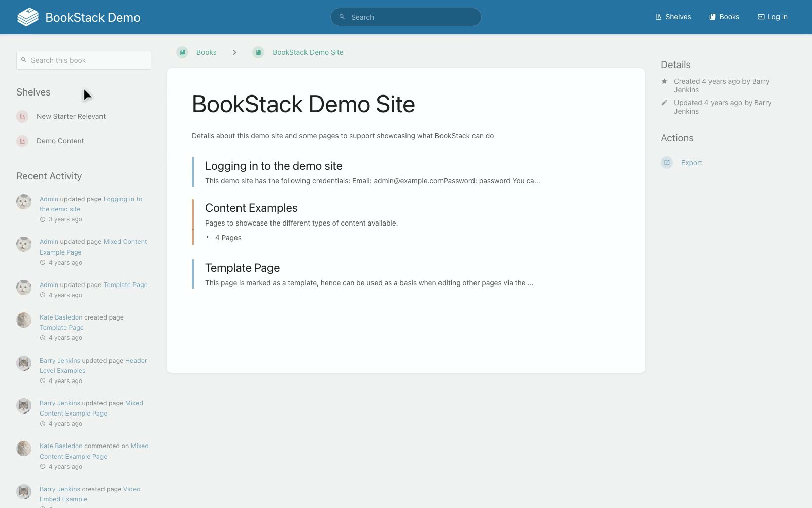Click the Log in icon in the header
The image size is (812, 508).
coord(761,17)
